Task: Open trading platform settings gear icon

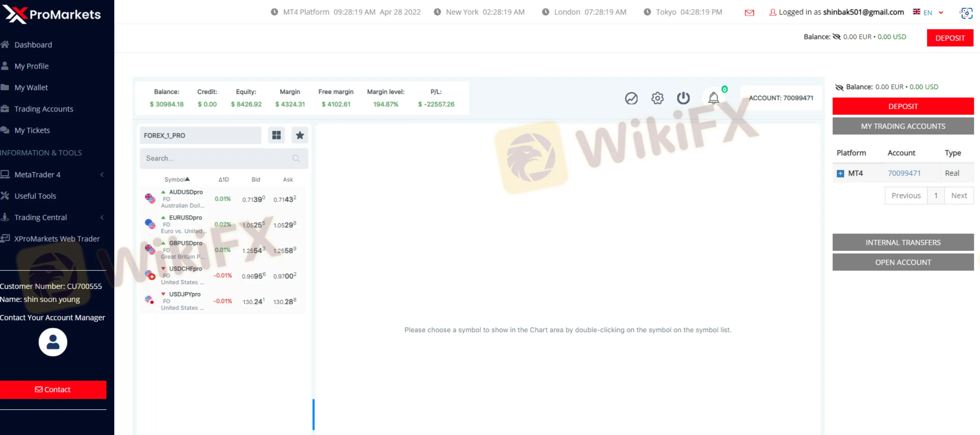Action: coord(657,98)
